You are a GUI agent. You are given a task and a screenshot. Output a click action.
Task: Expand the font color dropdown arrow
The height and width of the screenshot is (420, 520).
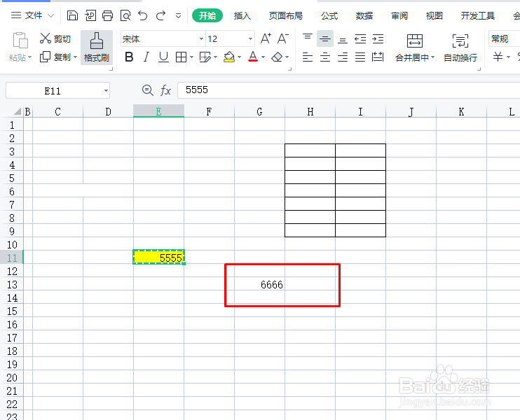[264, 57]
